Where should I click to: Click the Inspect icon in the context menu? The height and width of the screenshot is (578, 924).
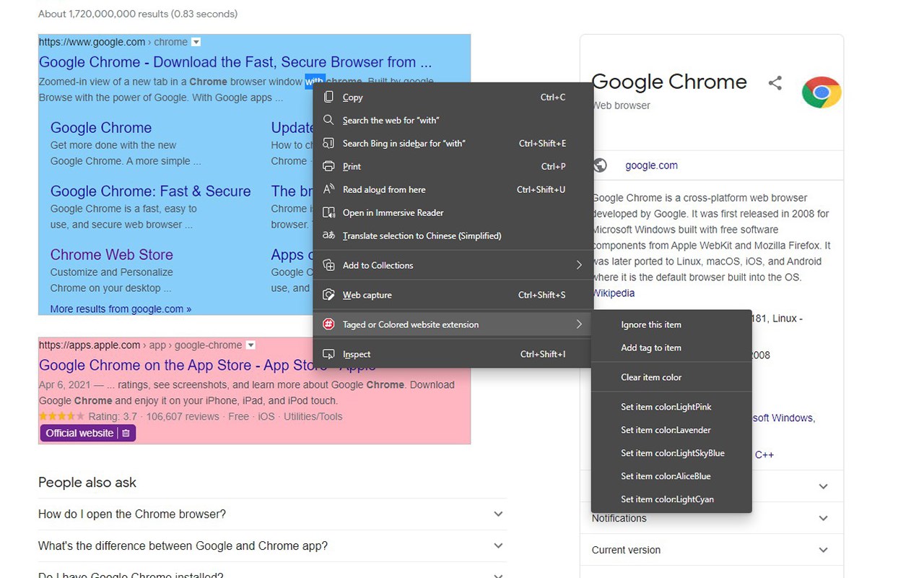[x=328, y=354]
